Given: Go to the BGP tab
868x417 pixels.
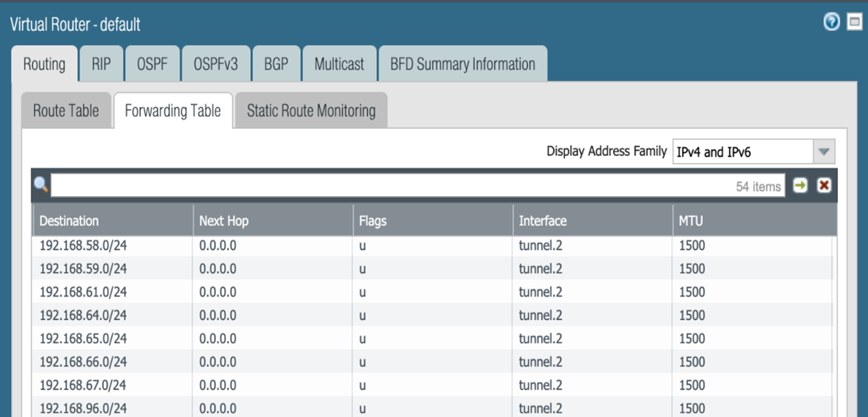Looking at the screenshot, I should click(275, 64).
